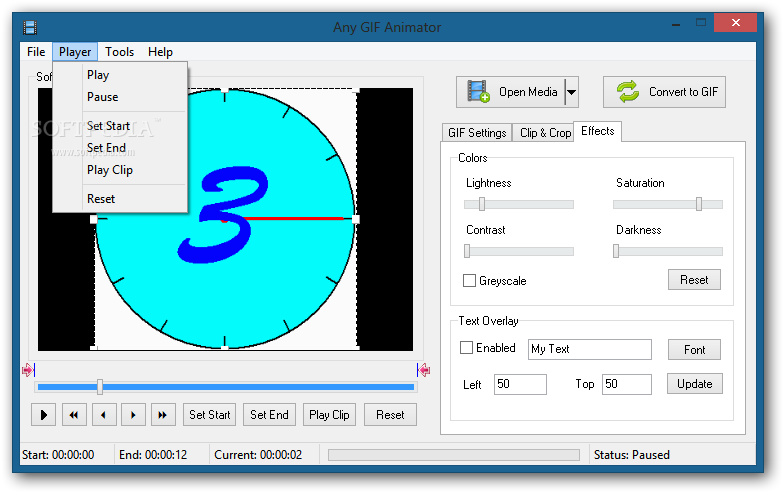Click the Contrast slider handle
This screenshot has width=784, height=493.
[467, 250]
